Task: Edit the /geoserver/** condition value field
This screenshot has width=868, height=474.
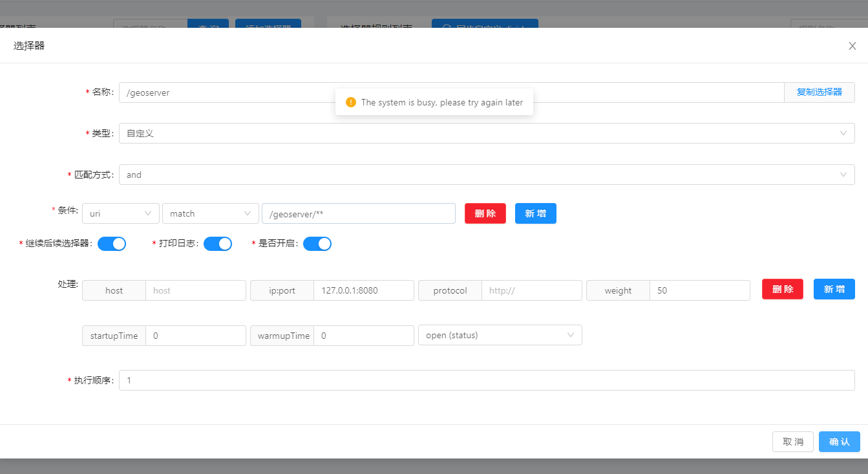Action: (359, 213)
